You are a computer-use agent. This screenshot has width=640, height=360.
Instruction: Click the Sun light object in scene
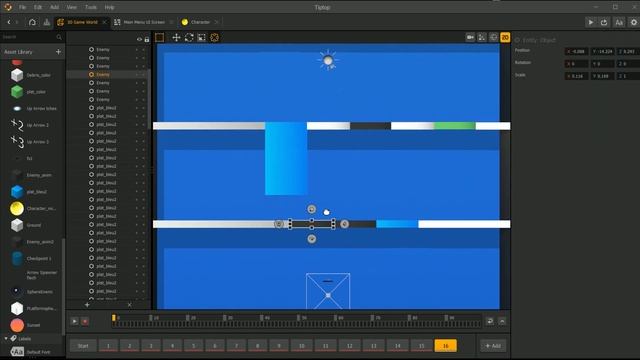click(x=328, y=61)
